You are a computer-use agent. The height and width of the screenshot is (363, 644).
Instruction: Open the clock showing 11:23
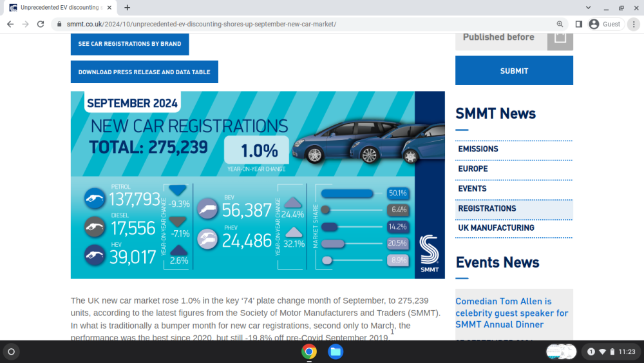(x=627, y=352)
